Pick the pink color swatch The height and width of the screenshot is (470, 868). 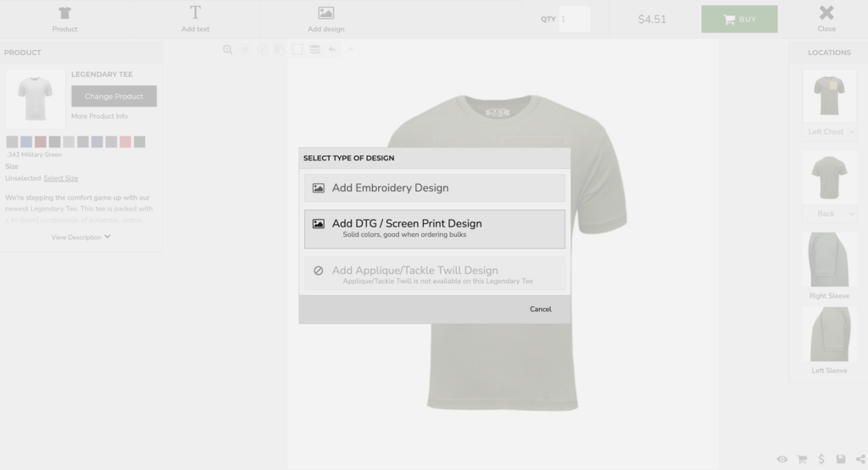point(125,142)
